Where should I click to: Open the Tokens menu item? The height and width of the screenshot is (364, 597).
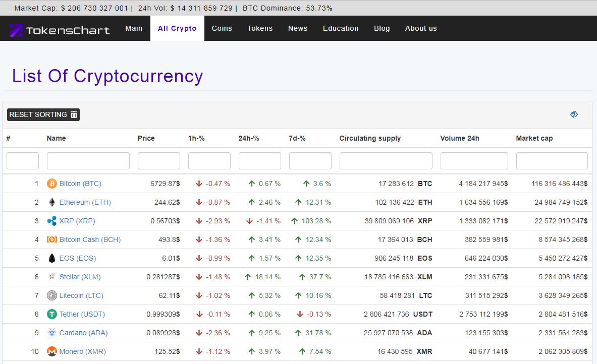pyautogui.click(x=260, y=28)
